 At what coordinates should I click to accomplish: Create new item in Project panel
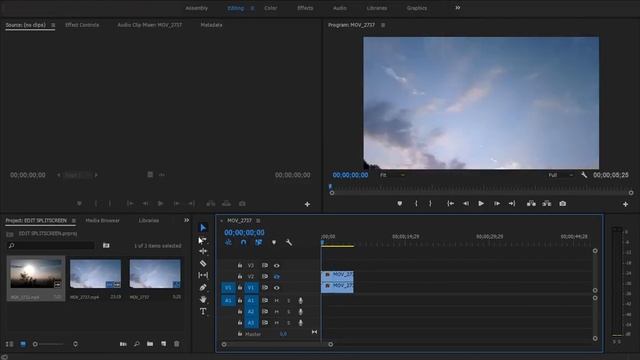(x=163, y=344)
